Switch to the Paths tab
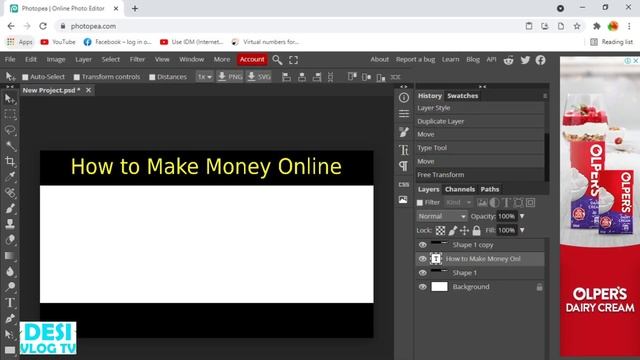This screenshot has width=640, height=360. point(490,189)
